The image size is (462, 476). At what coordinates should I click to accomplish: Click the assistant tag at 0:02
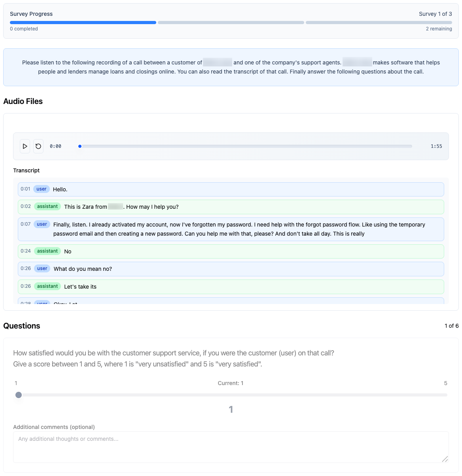click(x=47, y=206)
